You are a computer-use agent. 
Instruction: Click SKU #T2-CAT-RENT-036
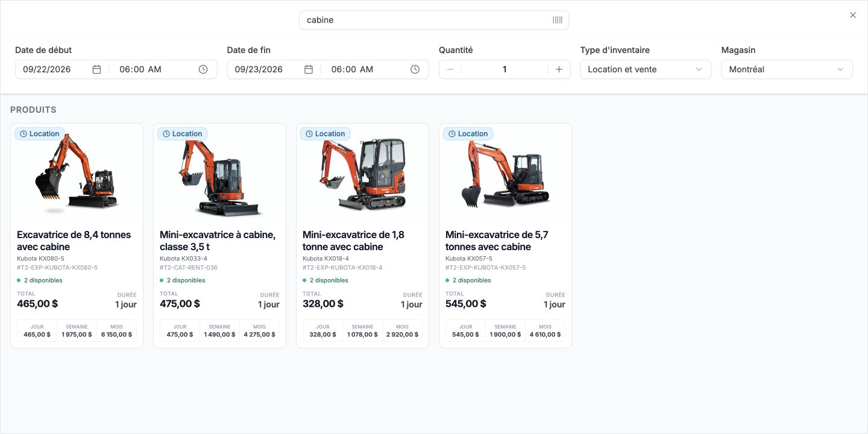click(189, 268)
